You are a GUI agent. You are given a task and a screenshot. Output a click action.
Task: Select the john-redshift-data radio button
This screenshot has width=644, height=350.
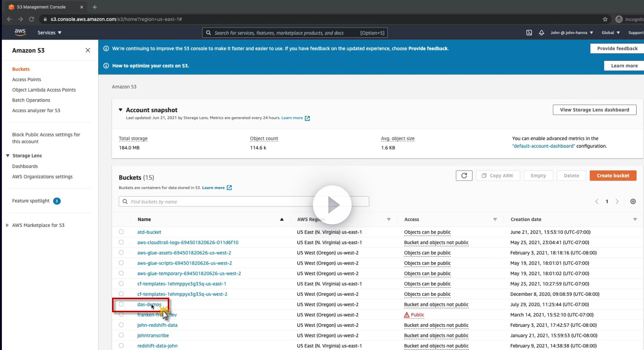pyautogui.click(x=121, y=325)
